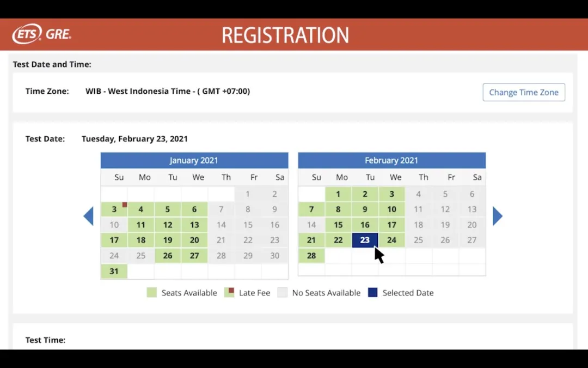The width and height of the screenshot is (588, 368).
Task: Click the selected date February 23
Action: pyautogui.click(x=365, y=240)
